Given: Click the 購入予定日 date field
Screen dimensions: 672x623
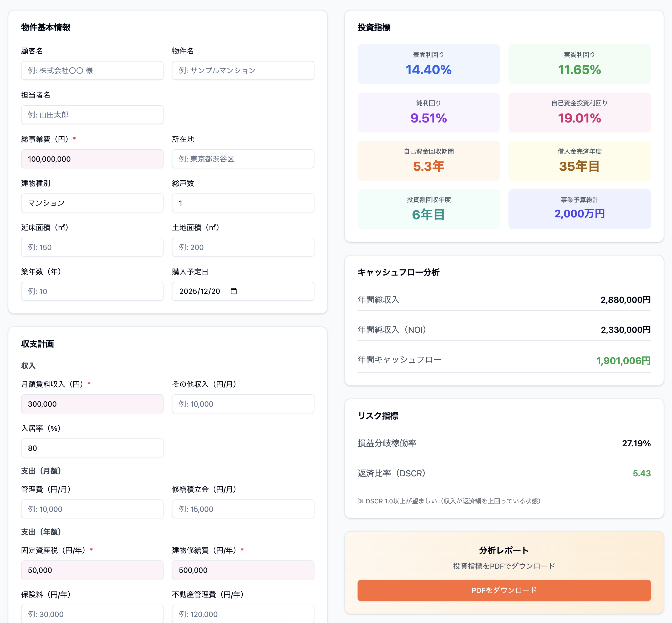Looking at the screenshot, I should 202,291.
